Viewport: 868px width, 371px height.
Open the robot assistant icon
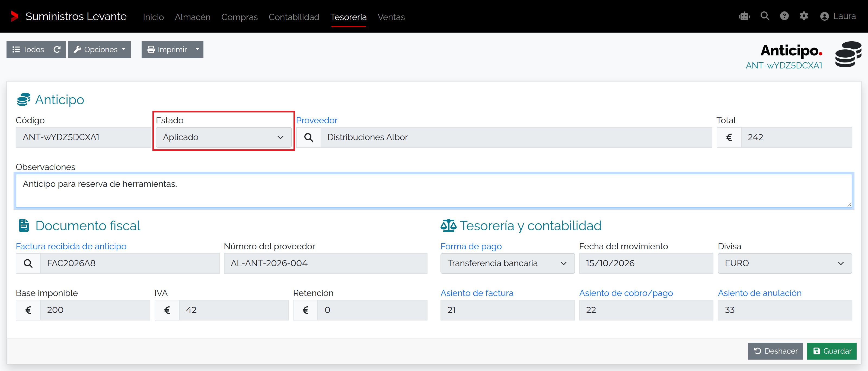744,16
